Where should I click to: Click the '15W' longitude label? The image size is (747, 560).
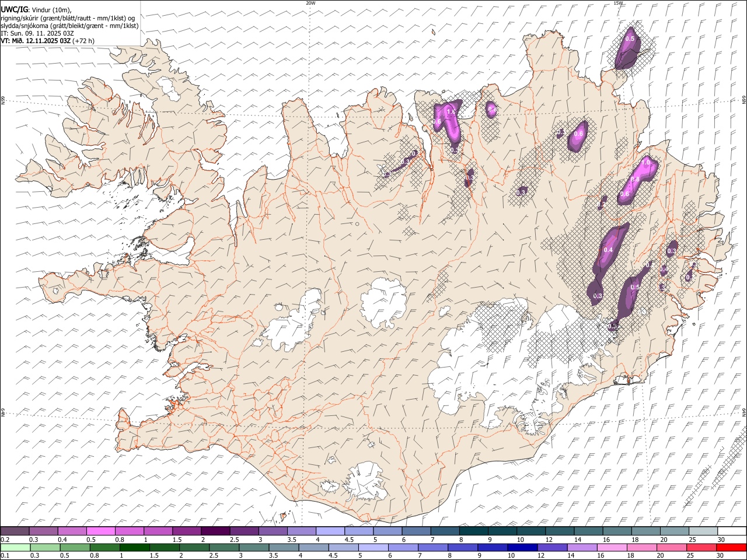tap(618, 3)
